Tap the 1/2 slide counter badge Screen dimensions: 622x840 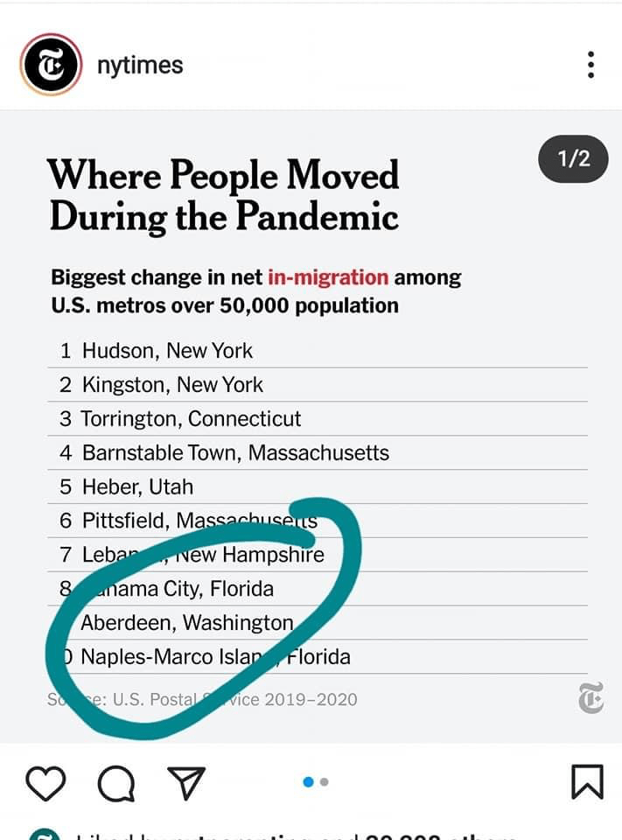(573, 158)
